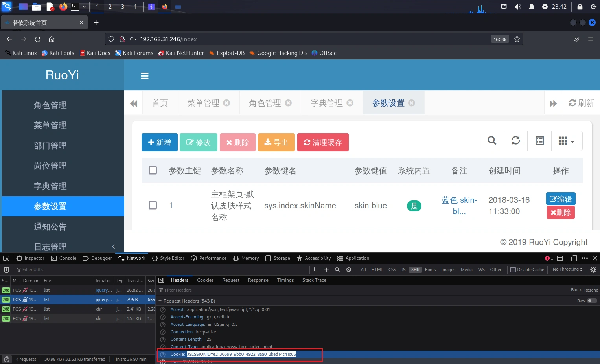Clear network log with trash icon
600x364 pixels.
pyautogui.click(x=6, y=270)
